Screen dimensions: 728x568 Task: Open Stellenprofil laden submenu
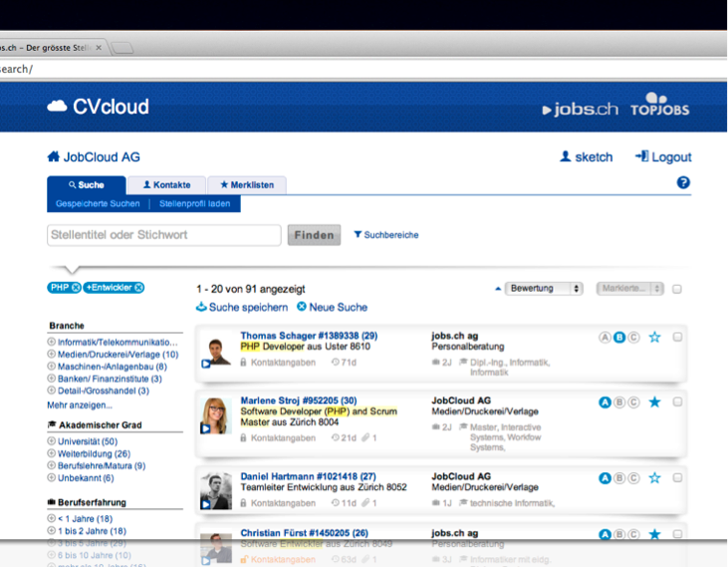tap(194, 203)
